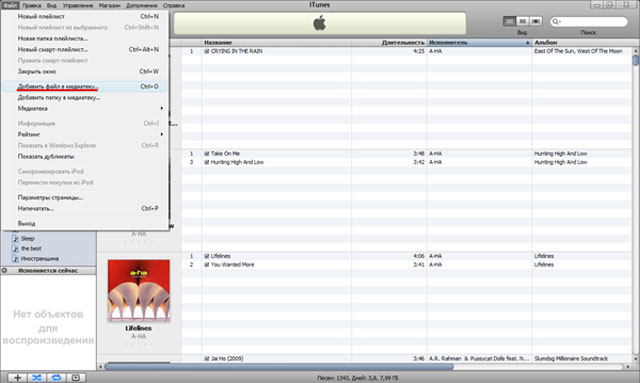Switch to list view icon
Viewport: 640px width, 383px height.
pyautogui.click(x=509, y=21)
